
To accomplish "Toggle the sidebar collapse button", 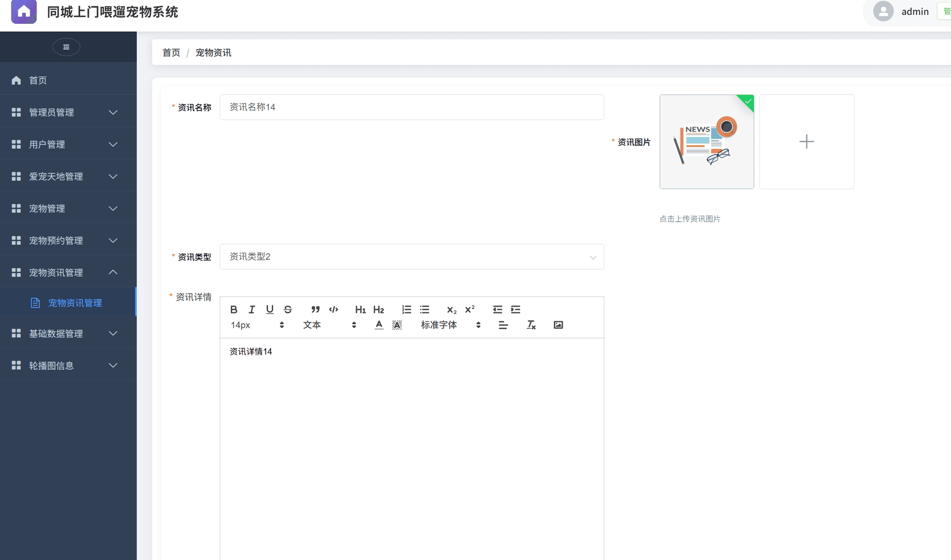I will (66, 47).
